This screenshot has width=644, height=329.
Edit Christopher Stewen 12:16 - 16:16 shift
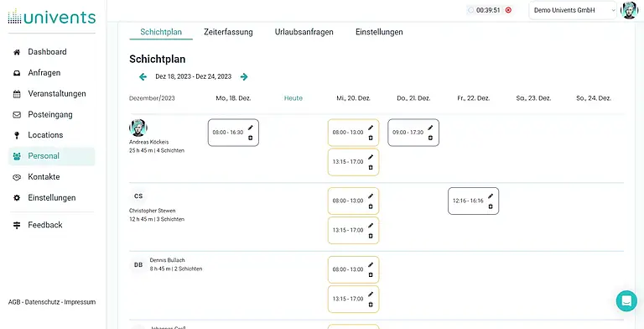491,196
